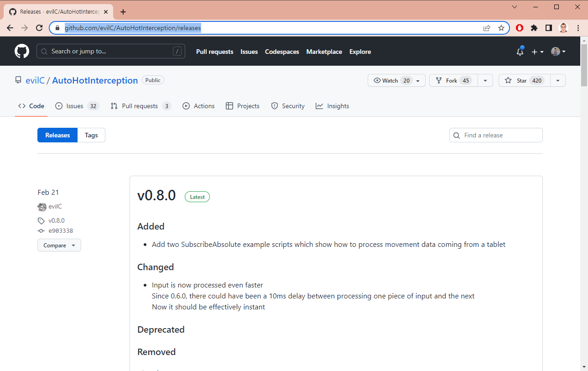Toggle the browser side panel
Image resolution: width=588 pixels, height=371 pixels.
coord(549,28)
